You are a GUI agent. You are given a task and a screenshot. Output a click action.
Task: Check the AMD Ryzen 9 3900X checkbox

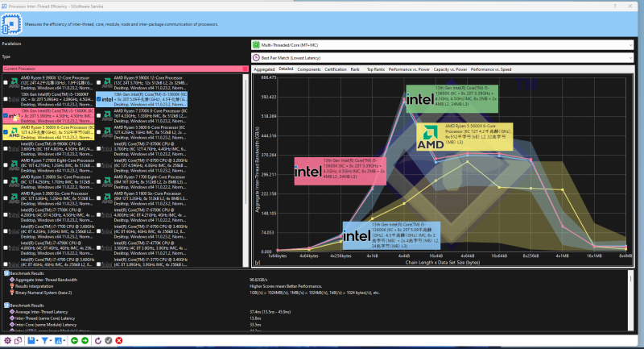pos(6,83)
